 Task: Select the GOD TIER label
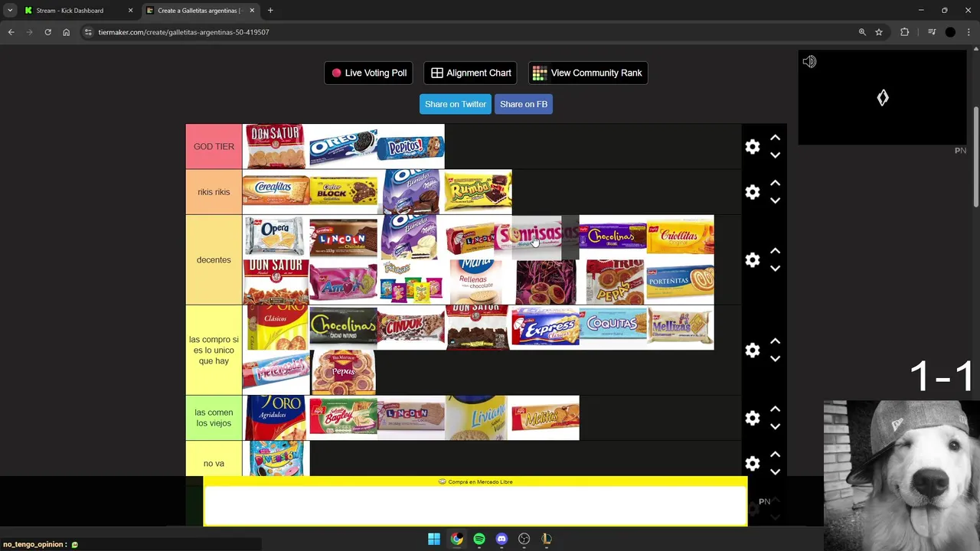[x=214, y=146]
